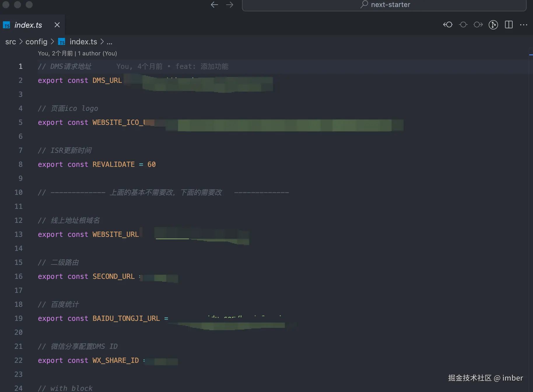Click the comment '// 线上地址根域名'
533x392 pixels.
click(69, 220)
